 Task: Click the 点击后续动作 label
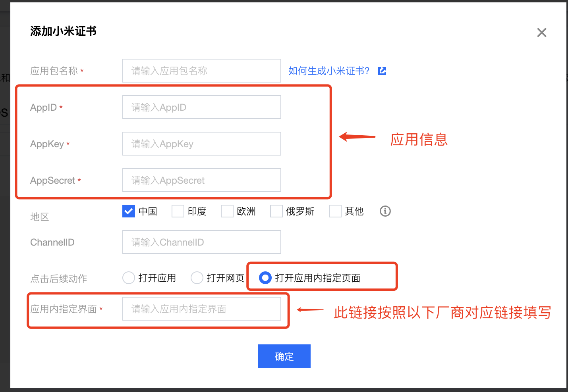click(x=59, y=279)
